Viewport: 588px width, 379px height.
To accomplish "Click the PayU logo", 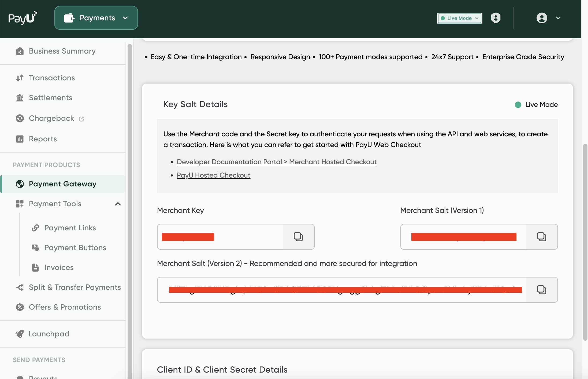I will [23, 18].
